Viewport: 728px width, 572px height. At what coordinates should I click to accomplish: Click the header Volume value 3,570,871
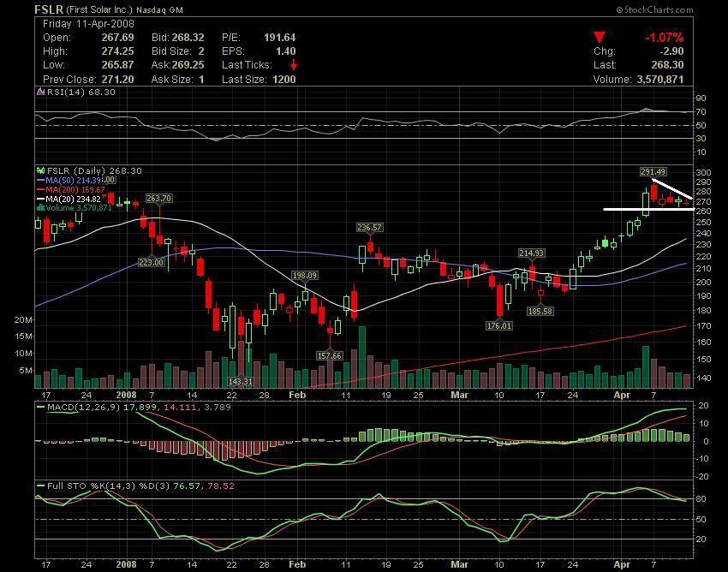pyautogui.click(x=660, y=80)
